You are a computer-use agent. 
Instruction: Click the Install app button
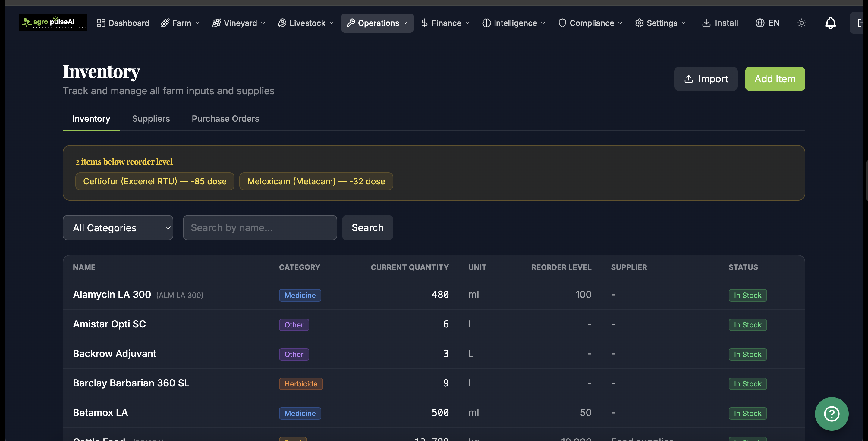[720, 23]
